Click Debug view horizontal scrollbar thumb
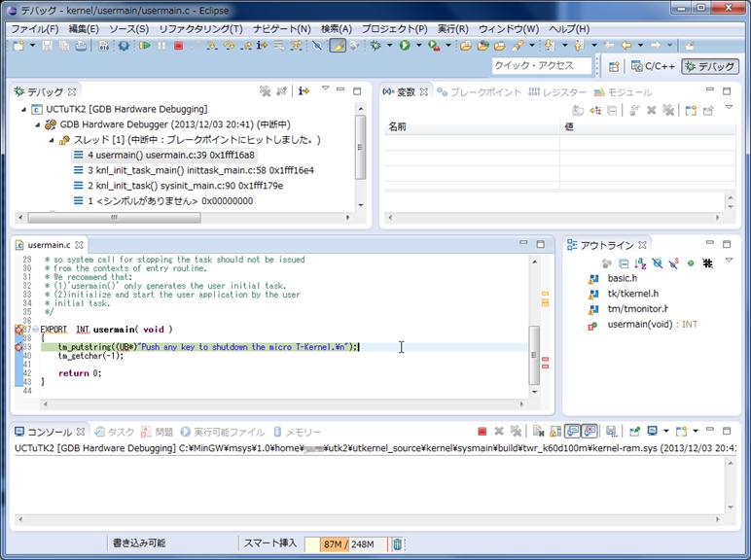The width and height of the screenshot is (751, 560). (x=114, y=218)
